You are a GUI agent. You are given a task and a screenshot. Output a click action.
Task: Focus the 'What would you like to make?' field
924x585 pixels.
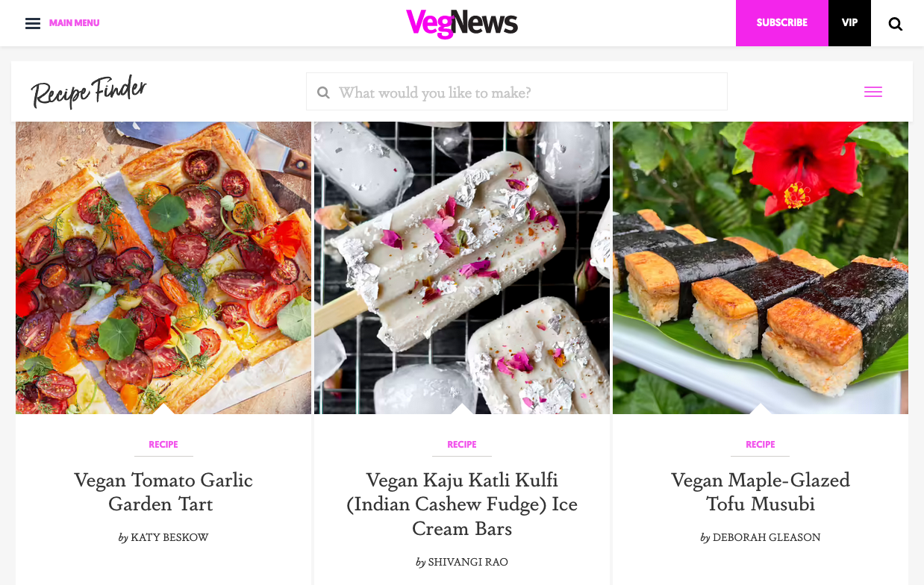click(x=516, y=92)
